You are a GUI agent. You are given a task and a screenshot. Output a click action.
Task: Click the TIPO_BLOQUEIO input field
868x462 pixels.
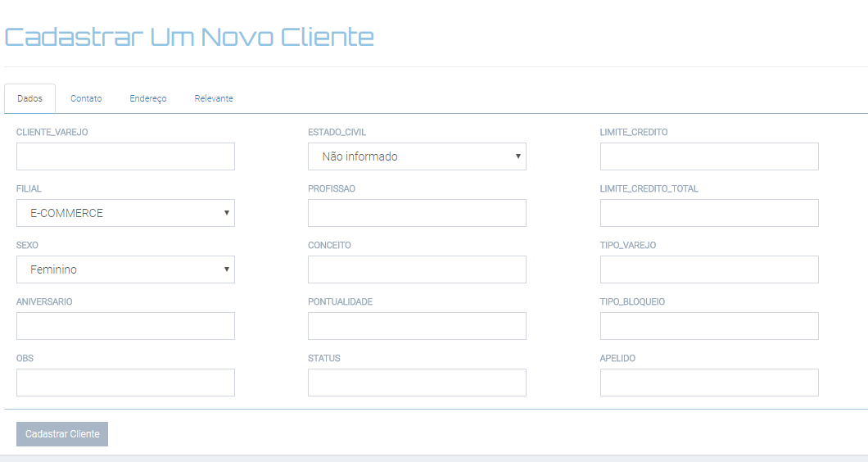[x=709, y=326]
